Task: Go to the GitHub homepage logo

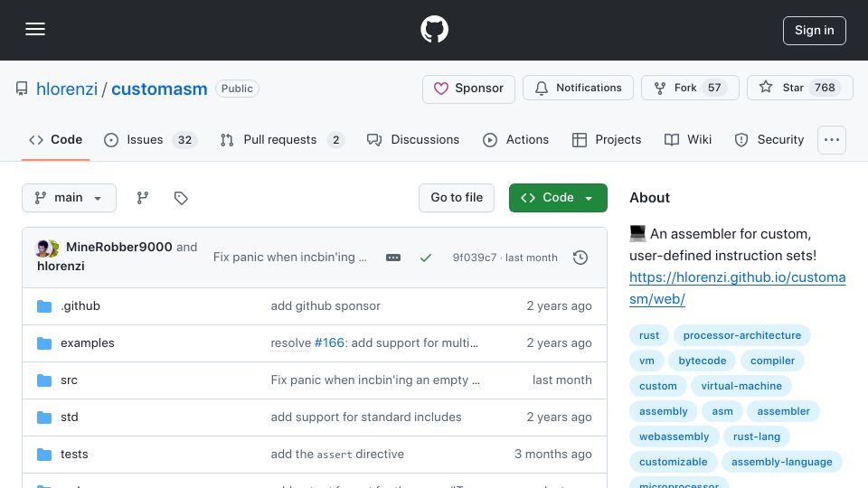Action: tap(434, 29)
